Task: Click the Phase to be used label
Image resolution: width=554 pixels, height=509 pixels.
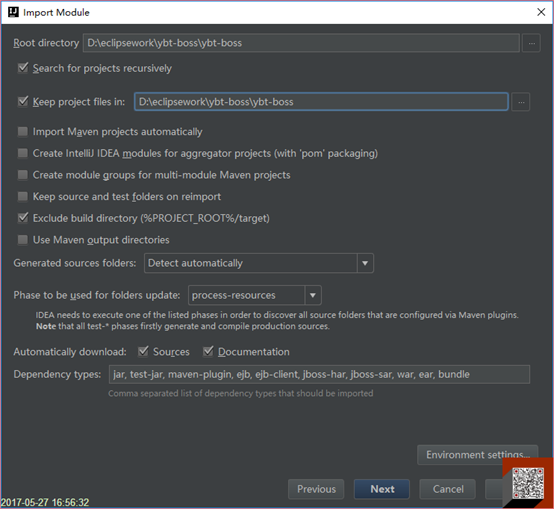Action: pyautogui.click(x=97, y=295)
